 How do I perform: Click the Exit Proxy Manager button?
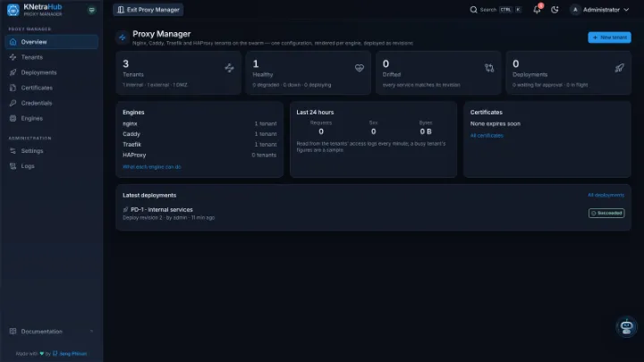click(x=148, y=10)
